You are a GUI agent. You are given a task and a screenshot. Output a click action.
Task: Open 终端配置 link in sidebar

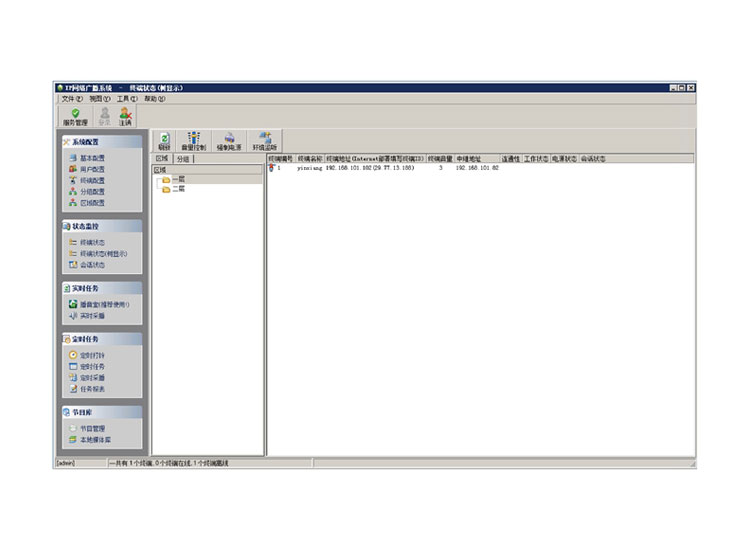(91, 180)
